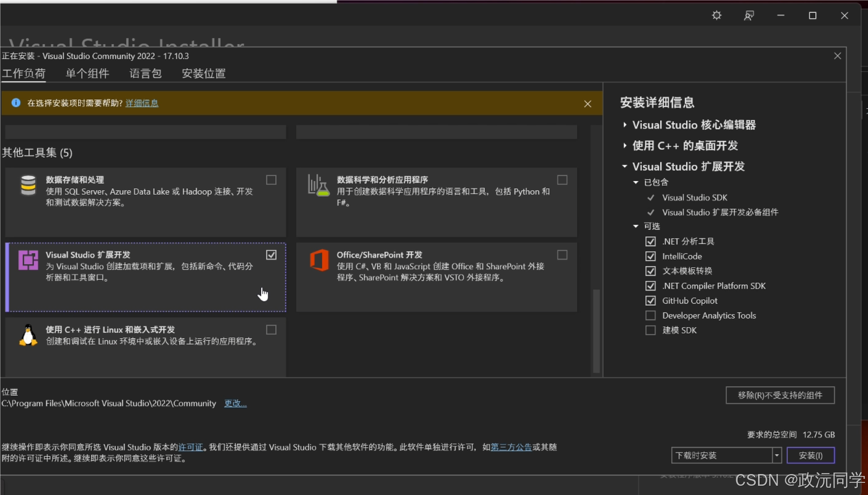Click 更改... link for install location
868x495 pixels.
click(x=235, y=403)
